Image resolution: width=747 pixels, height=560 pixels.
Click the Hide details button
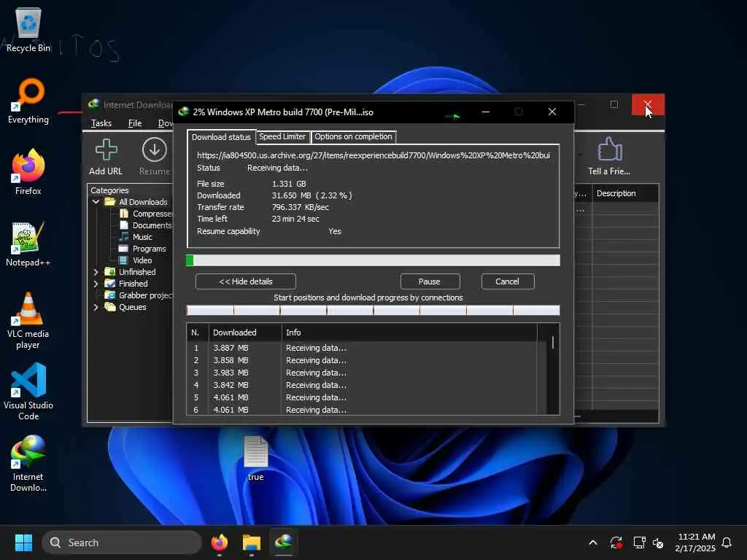[246, 281]
